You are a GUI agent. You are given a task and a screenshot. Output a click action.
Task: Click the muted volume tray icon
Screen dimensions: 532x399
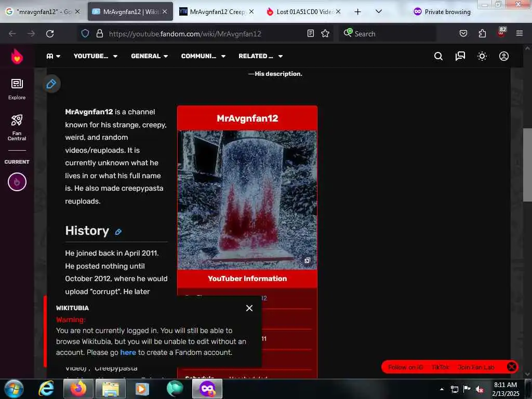coord(480,389)
